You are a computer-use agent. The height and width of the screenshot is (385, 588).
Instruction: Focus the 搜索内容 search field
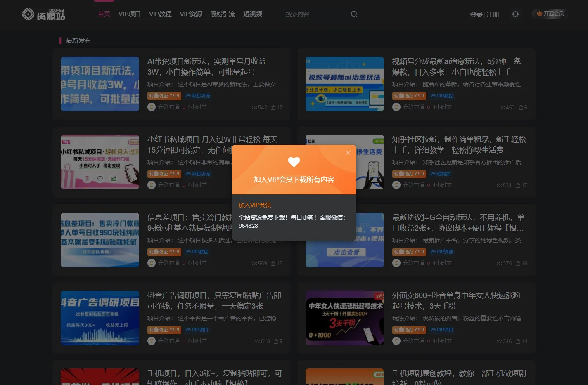(x=316, y=14)
